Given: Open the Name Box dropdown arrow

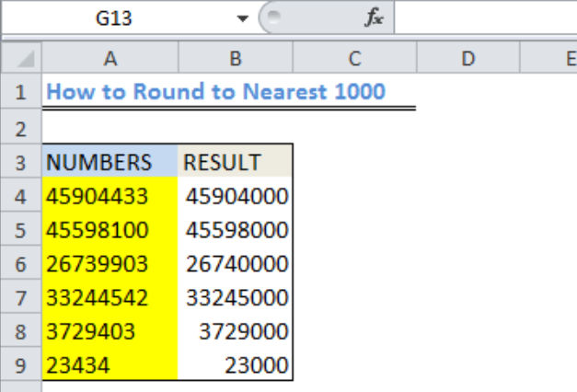Looking at the screenshot, I should pyautogui.click(x=242, y=18).
